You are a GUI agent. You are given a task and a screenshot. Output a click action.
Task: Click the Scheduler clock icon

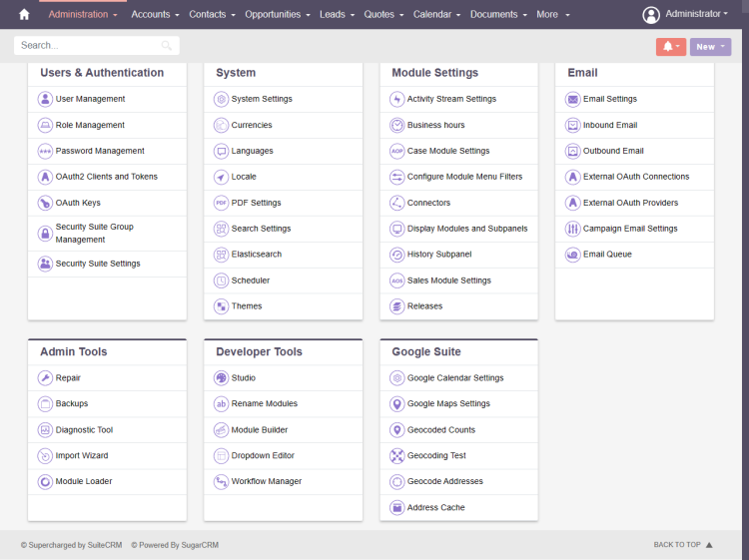221,280
